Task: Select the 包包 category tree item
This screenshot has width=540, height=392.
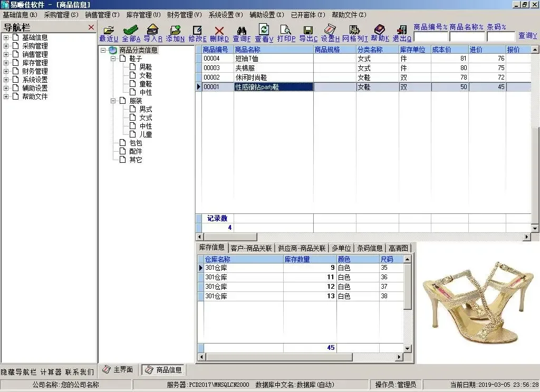Action: point(136,143)
